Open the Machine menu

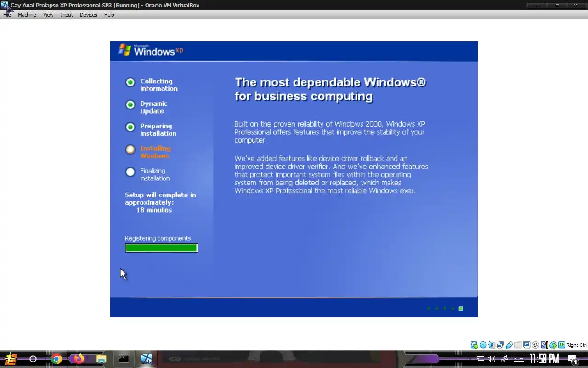27,15
